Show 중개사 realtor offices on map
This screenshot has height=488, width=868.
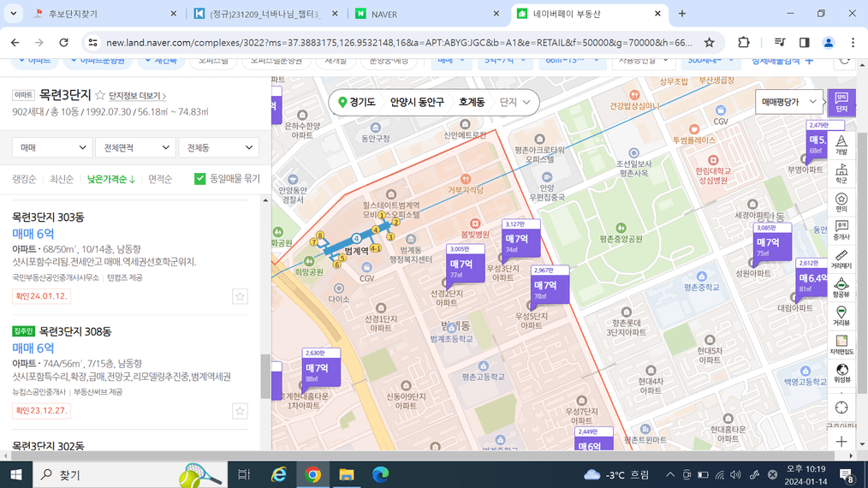point(841,231)
